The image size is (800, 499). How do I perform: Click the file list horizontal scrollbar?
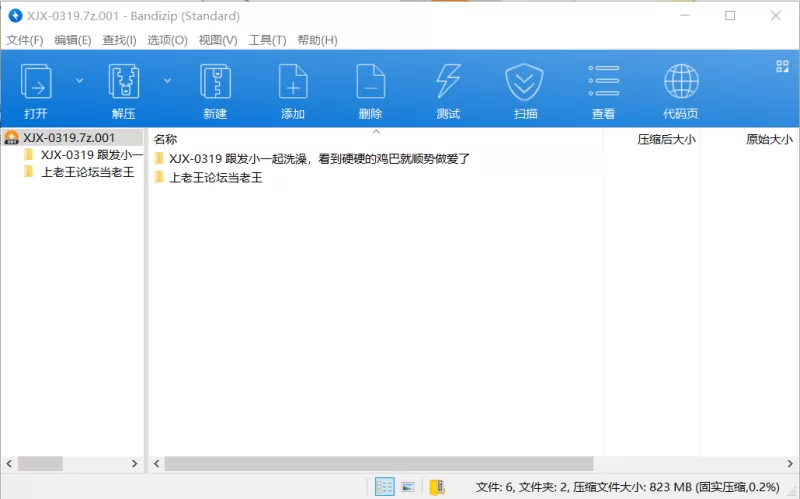[378, 464]
